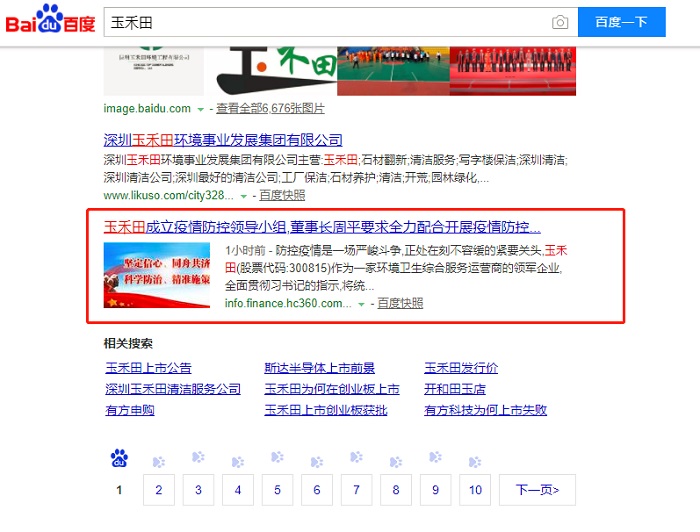The height and width of the screenshot is (532, 700).
Task: Open related search 玉禾田上市创业板获批
Action: click(x=326, y=410)
